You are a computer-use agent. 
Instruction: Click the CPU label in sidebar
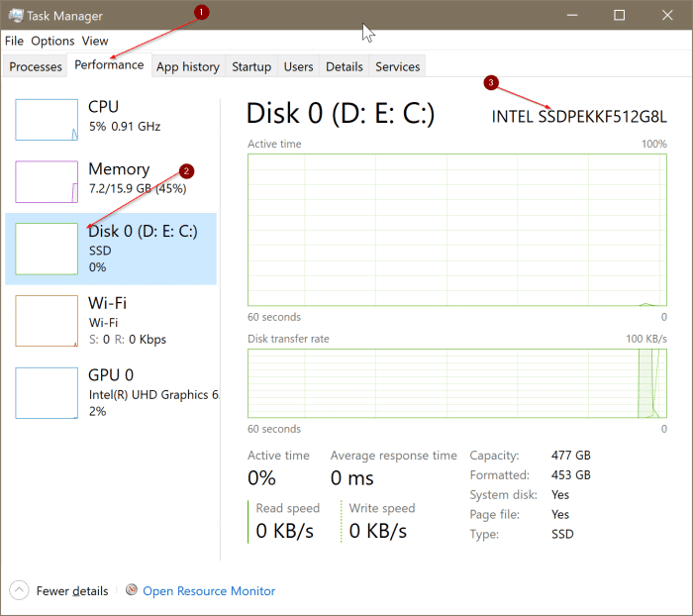point(103,107)
